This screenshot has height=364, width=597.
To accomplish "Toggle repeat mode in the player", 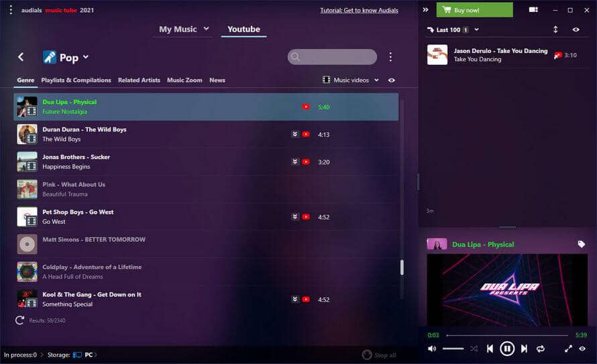I will pos(541,349).
